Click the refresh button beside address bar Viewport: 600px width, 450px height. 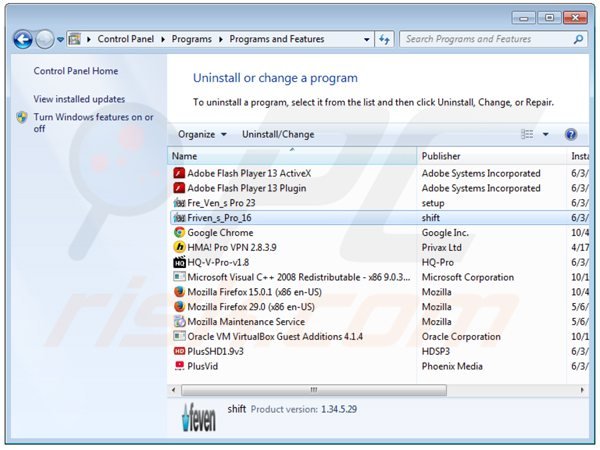pyautogui.click(x=385, y=39)
